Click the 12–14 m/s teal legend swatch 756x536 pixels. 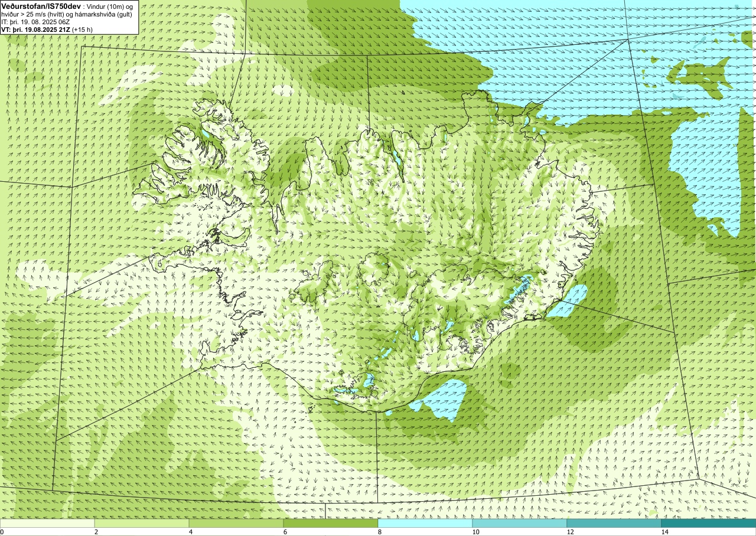[614, 523]
